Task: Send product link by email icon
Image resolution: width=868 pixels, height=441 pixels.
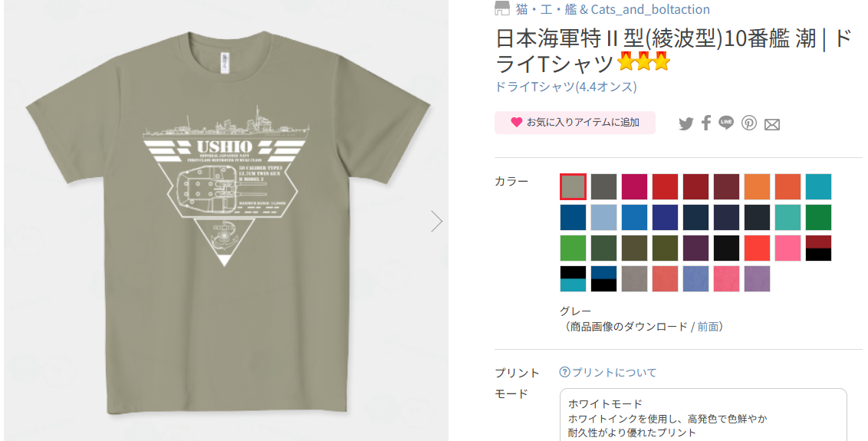Action: pyautogui.click(x=772, y=125)
